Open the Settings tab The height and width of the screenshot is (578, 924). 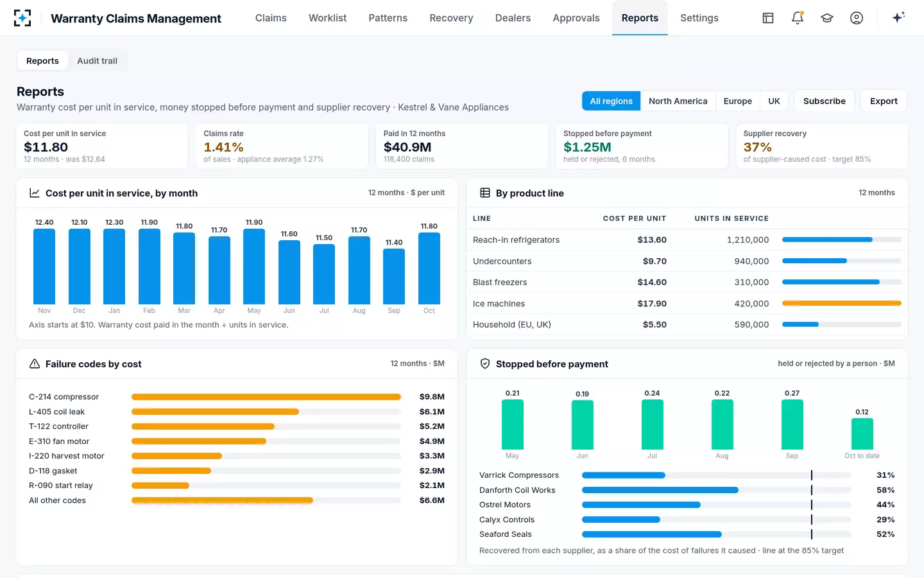699,18
